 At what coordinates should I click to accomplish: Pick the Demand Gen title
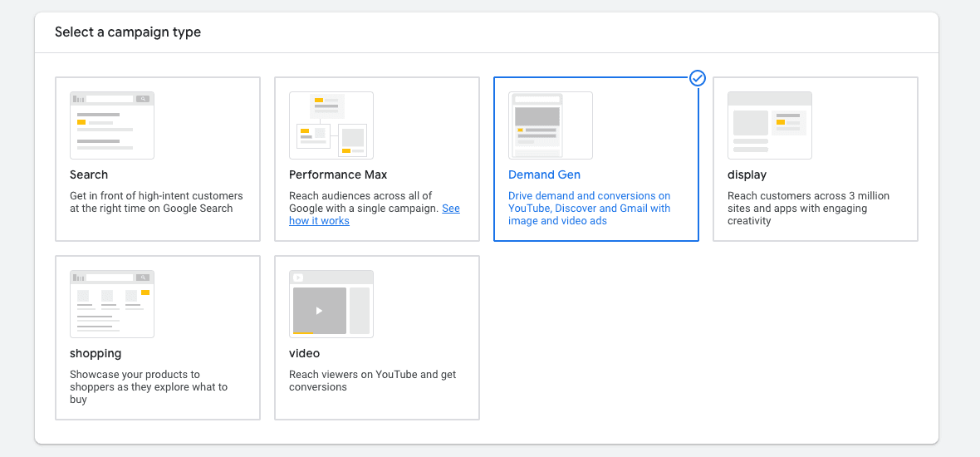pos(544,174)
